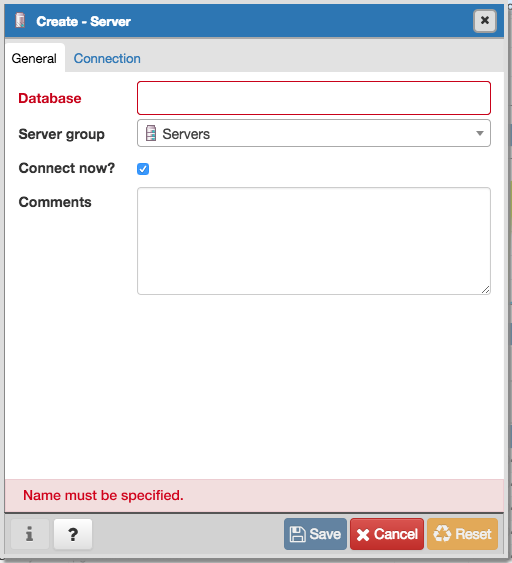The height and width of the screenshot is (563, 512).
Task: Uncheck the Connect now? checkbox
Action: click(x=143, y=169)
